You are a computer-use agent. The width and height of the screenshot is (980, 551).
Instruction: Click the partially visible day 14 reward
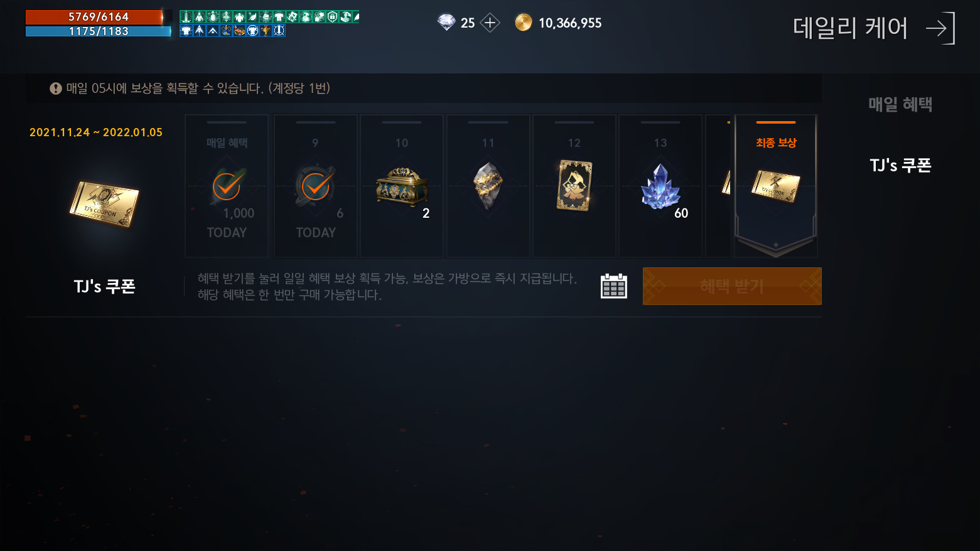(719, 186)
